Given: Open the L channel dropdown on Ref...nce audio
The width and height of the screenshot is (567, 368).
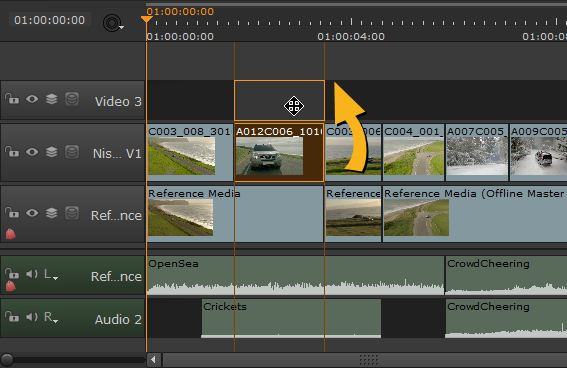Looking at the screenshot, I should (x=51, y=274).
